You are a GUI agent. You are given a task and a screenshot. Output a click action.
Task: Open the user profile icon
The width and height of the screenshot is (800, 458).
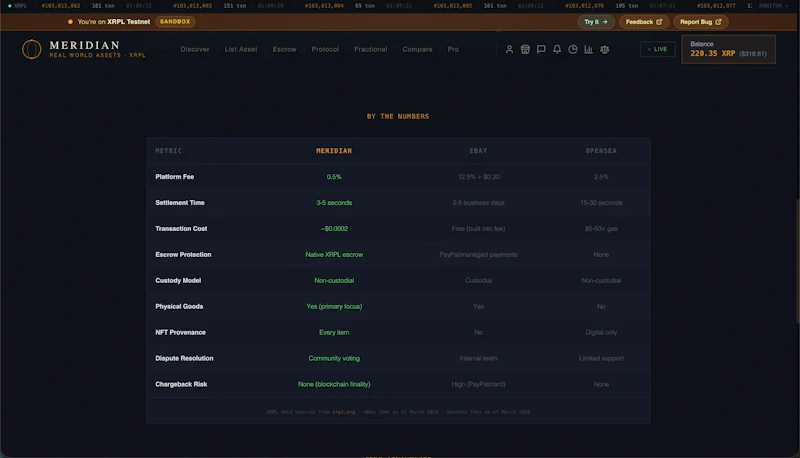pos(509,49)
